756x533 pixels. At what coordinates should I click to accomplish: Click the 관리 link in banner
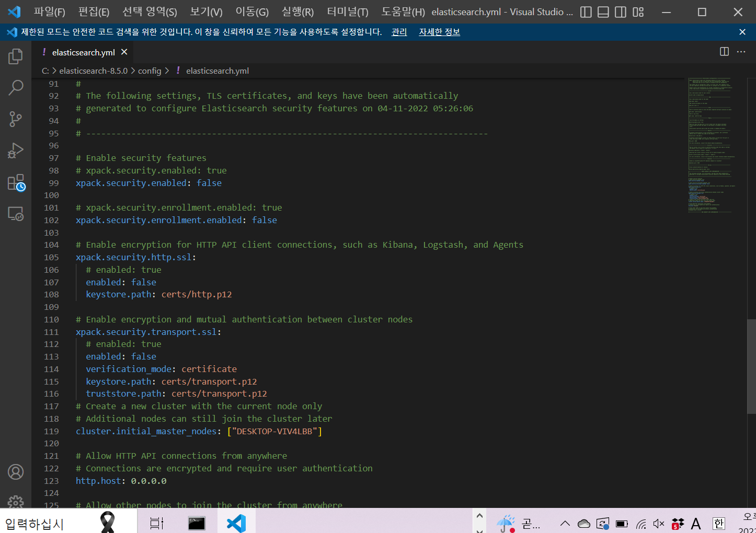pyautogui.click(x=399, y=32)
